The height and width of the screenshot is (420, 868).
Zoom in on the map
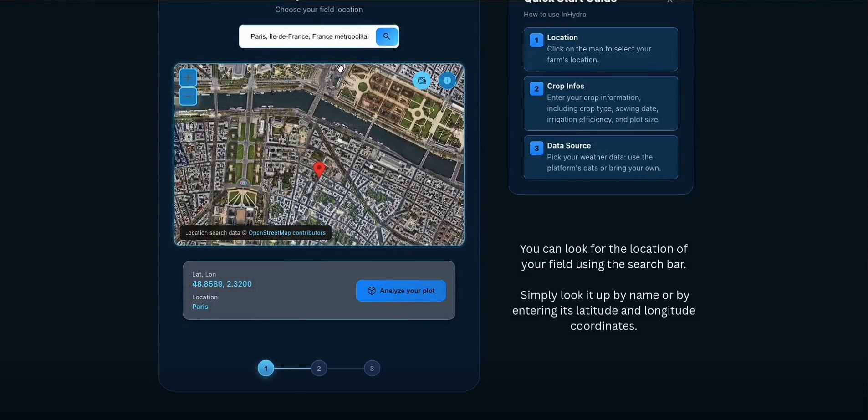(x=188, y=77)
